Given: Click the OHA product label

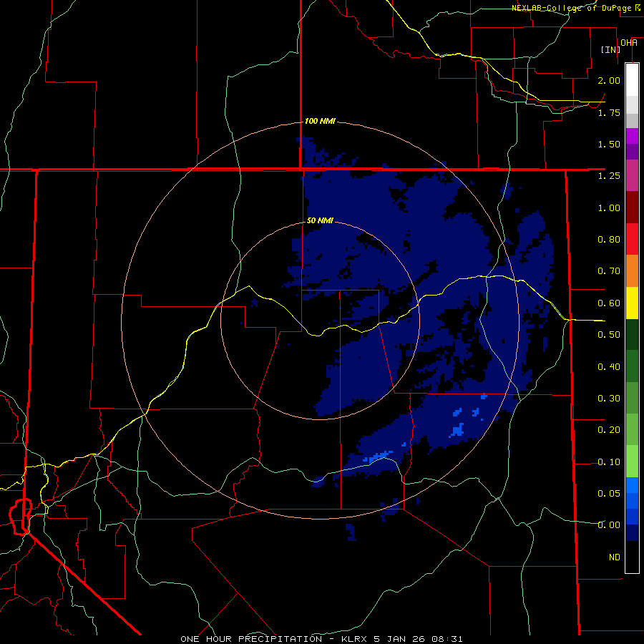Looking at the screenshot, I should 629,43.
